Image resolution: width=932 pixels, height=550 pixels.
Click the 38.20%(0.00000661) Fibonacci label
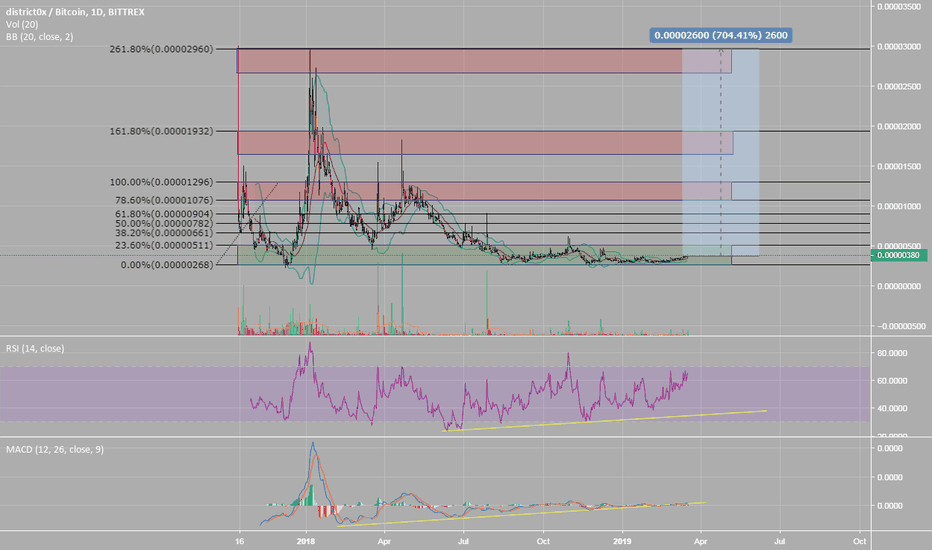(164, 233)
